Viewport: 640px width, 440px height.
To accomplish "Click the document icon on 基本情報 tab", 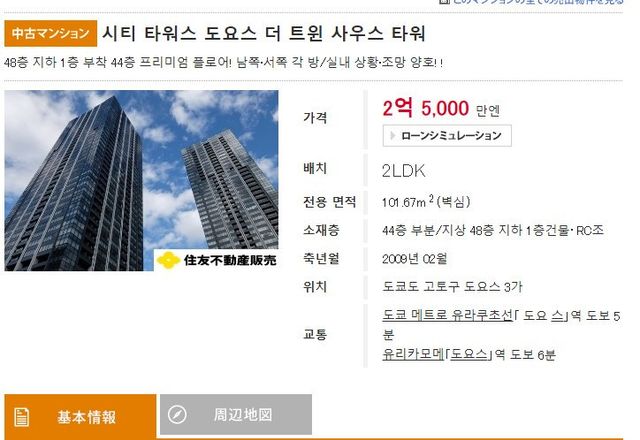I will tap(22, 417).
